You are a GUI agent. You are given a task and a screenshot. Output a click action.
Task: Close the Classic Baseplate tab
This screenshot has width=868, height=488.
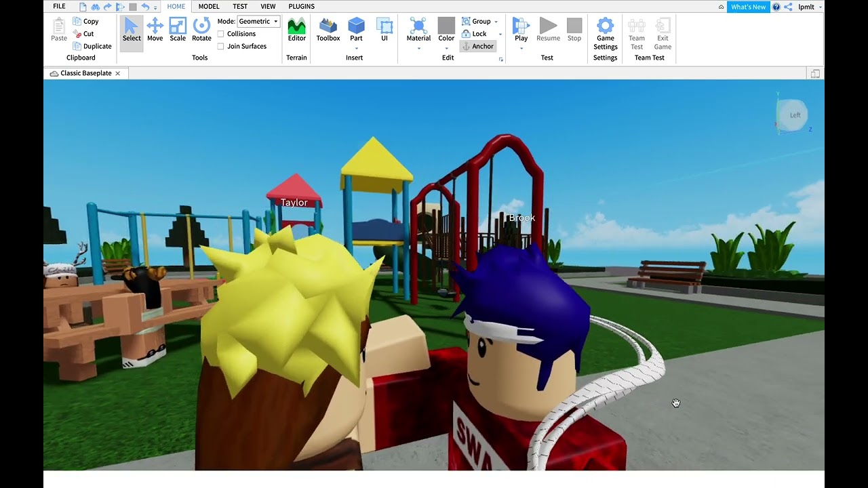[118, 73]
